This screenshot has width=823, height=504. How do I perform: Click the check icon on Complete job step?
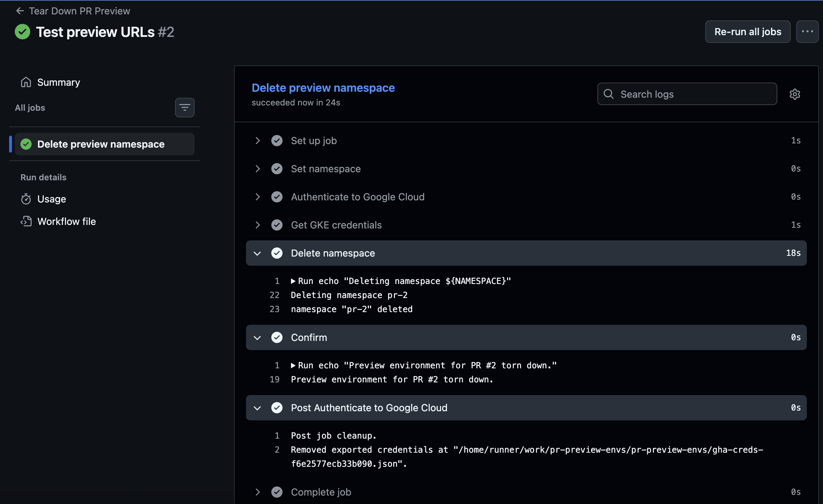(277, 492)
